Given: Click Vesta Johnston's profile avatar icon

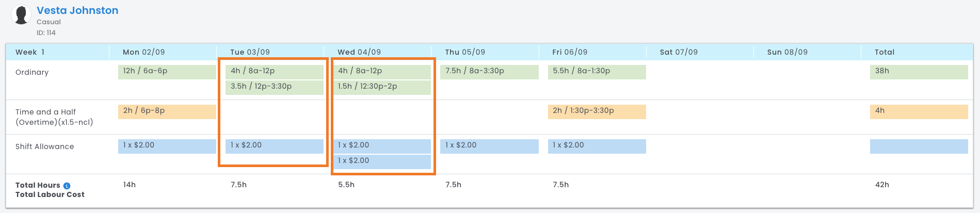Looking at the screenshot, I should point(21,14).
